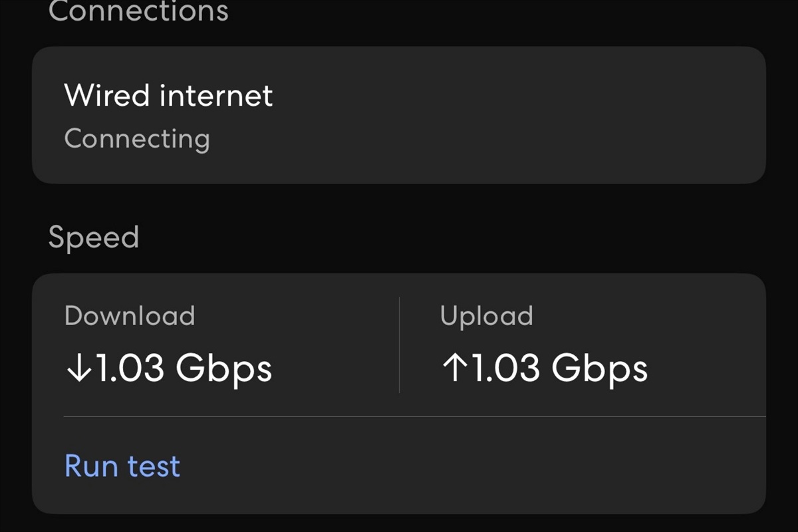
Task: Click the "Connecting" status text
Action: tap(137, 139)
